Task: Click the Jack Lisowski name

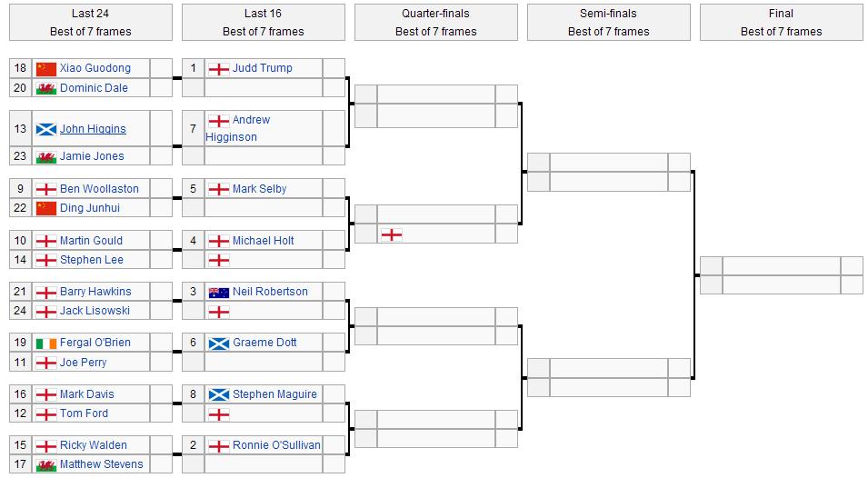Action: tap(95, 311)
